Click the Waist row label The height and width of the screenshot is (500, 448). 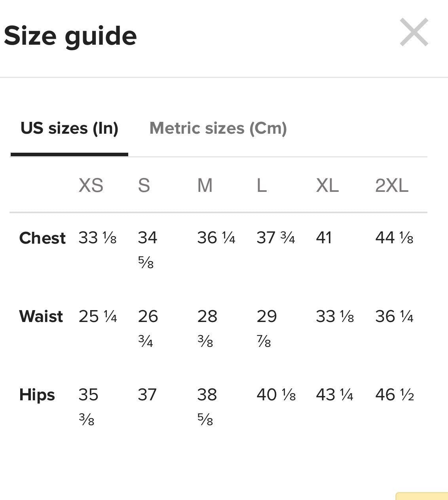[41, 316]
